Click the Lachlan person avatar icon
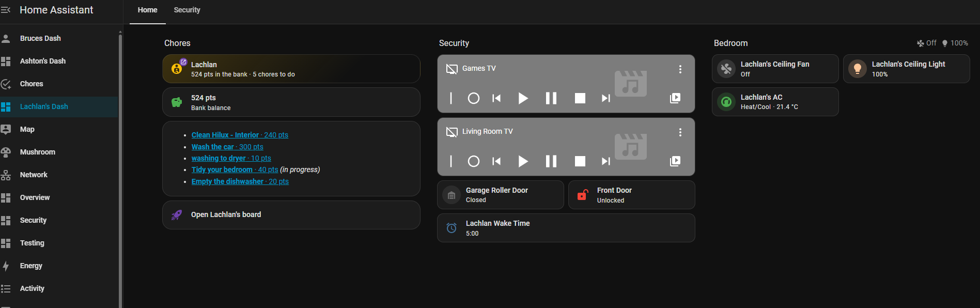This screenshot has width=980, height=308. [177, 69]
